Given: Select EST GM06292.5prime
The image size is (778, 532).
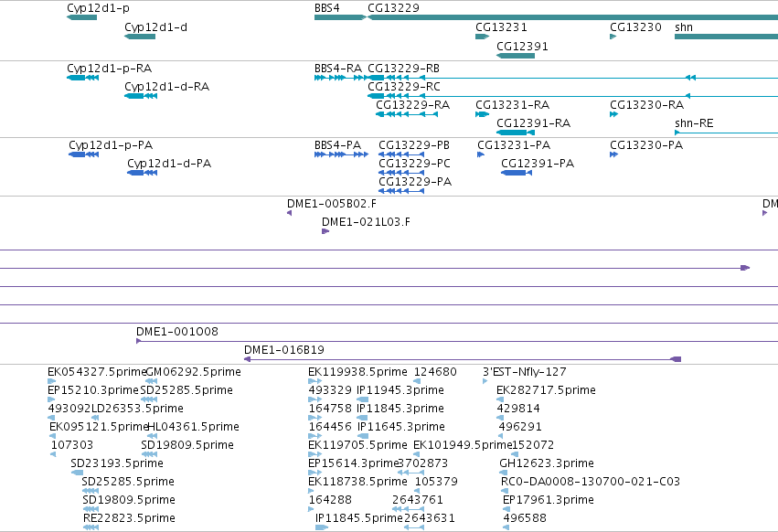Looking at the screenshot, I should tap(194, 372).
